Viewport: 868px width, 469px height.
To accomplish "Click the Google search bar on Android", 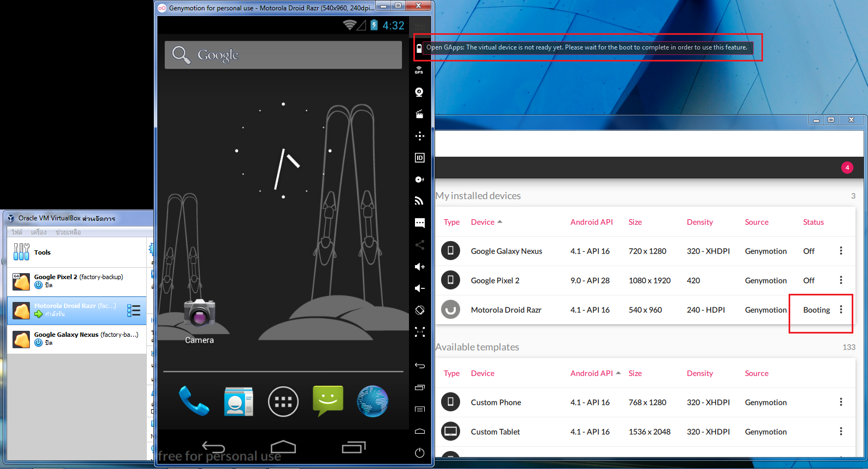I will click(x=283, y=55).
